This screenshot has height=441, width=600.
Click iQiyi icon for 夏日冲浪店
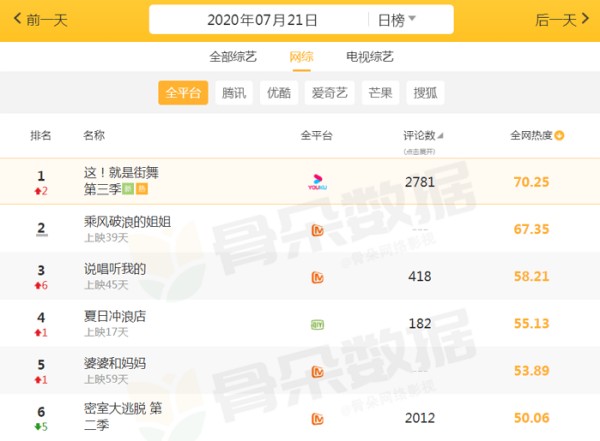coord(318,325)
